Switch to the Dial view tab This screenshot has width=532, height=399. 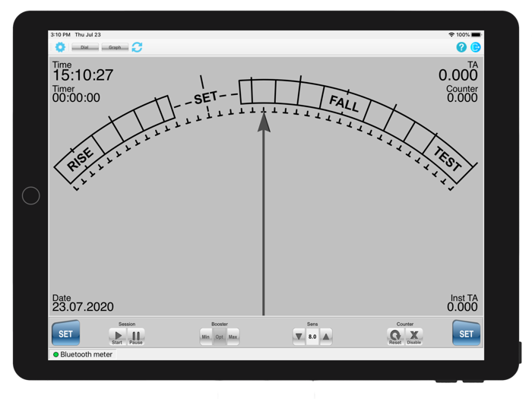[85, 47]
